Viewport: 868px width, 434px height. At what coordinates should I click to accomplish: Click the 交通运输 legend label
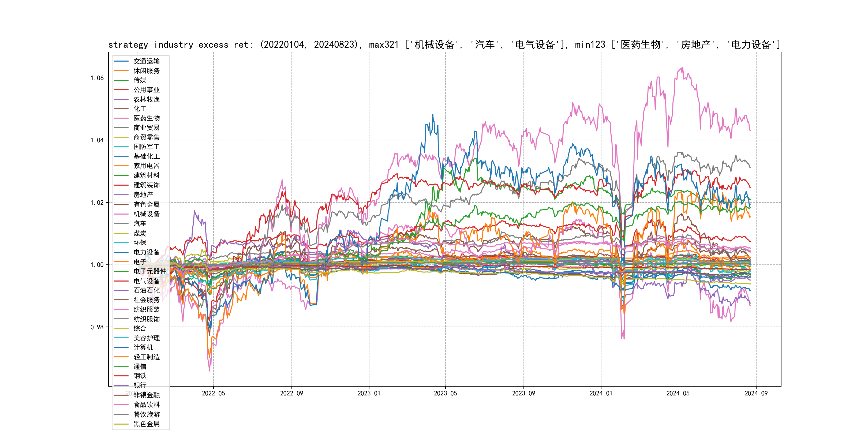coord(146,61)
